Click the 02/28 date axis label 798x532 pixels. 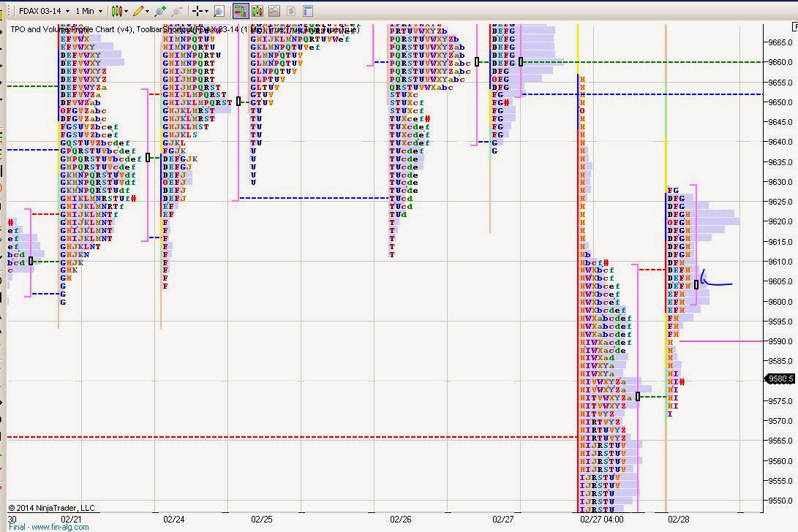pos(678,520)
